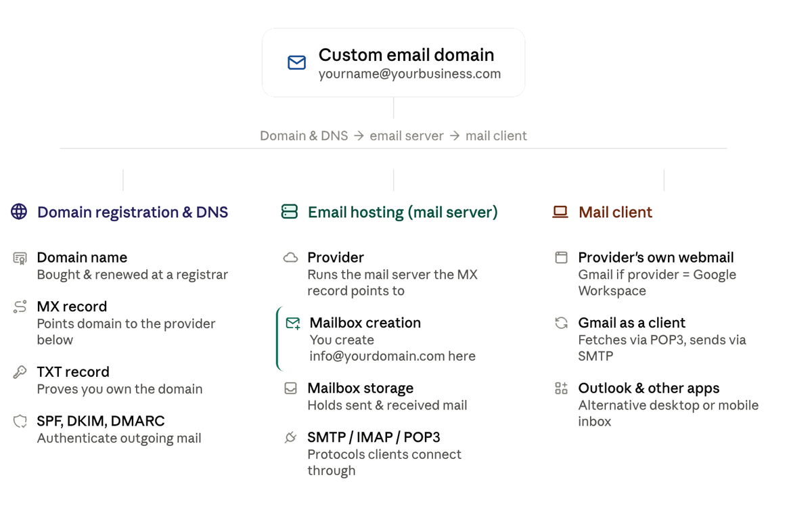
Task: Click the Email hosting (mail server) heading
Action: tap(403, 212)
